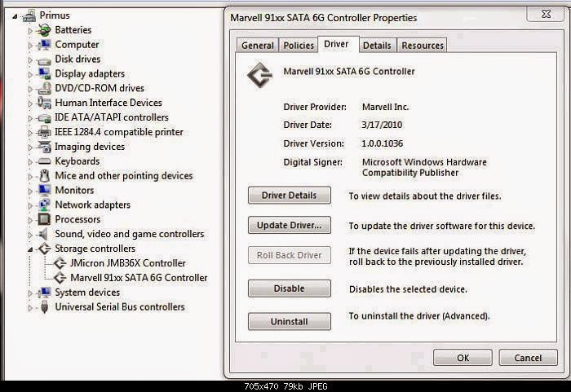Image resolution: width=571 pixels, height=392 pixels.
Task: Click the Monitors category icon
Action: pyautogui.click(x=44, y=191)
